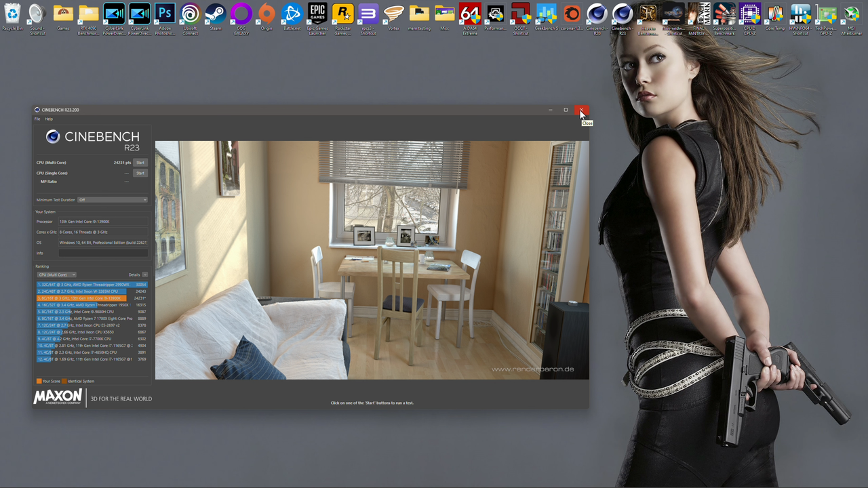Open the Games folder on desktop
868x488 pixels.
63,18
